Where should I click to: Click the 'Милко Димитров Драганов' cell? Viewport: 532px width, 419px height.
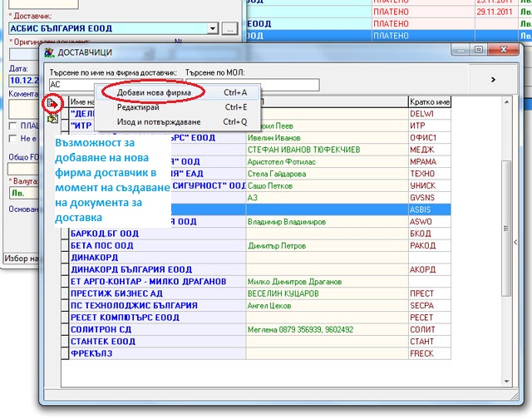click(x=327, y=282)
